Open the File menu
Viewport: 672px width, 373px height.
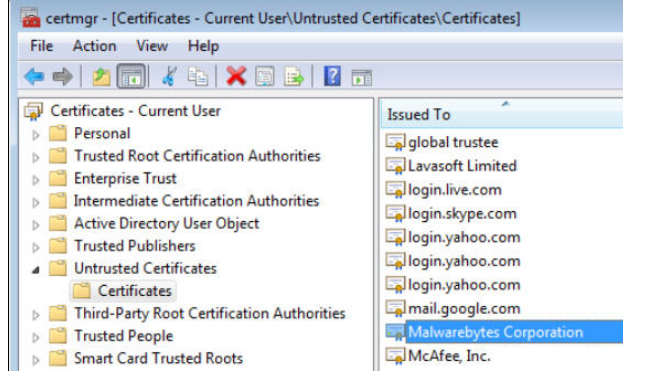[41, 46]
